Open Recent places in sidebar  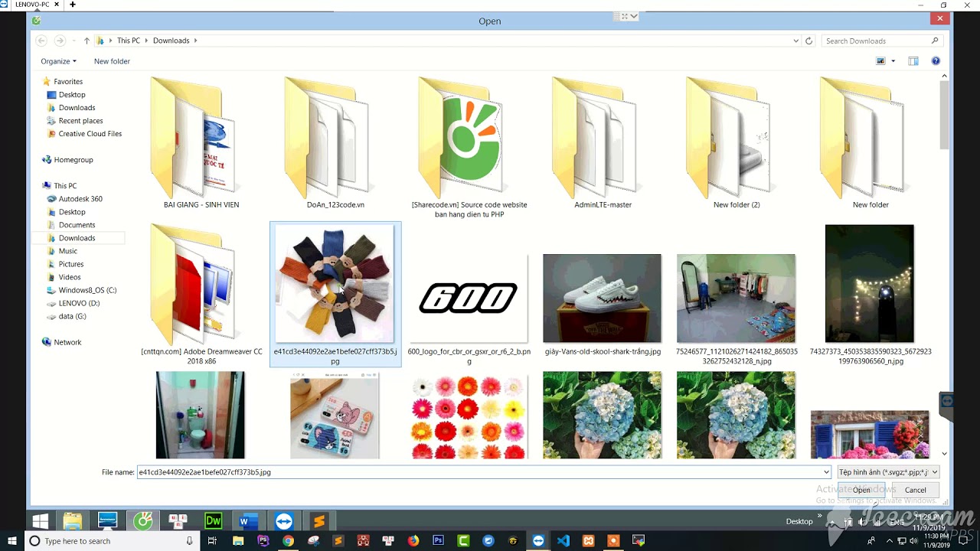pyautogui.click(x=80, y=121)
